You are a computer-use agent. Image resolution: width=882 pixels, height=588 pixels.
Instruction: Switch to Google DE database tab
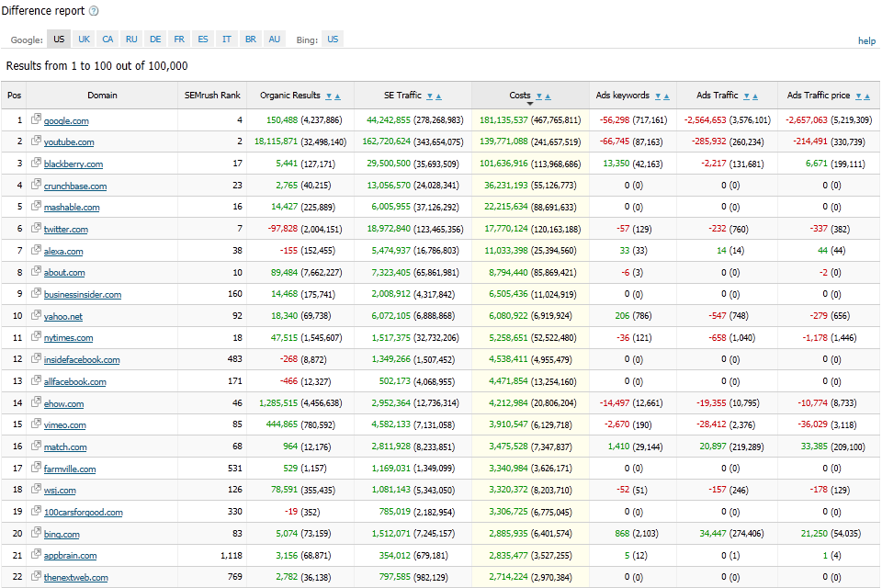pyautogui.click(x=155, y=39)
